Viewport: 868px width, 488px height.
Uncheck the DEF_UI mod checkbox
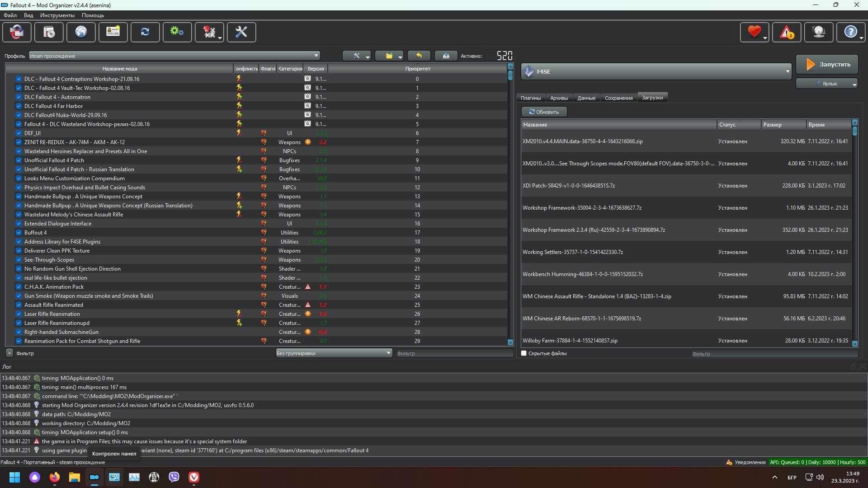coord(19,133)
